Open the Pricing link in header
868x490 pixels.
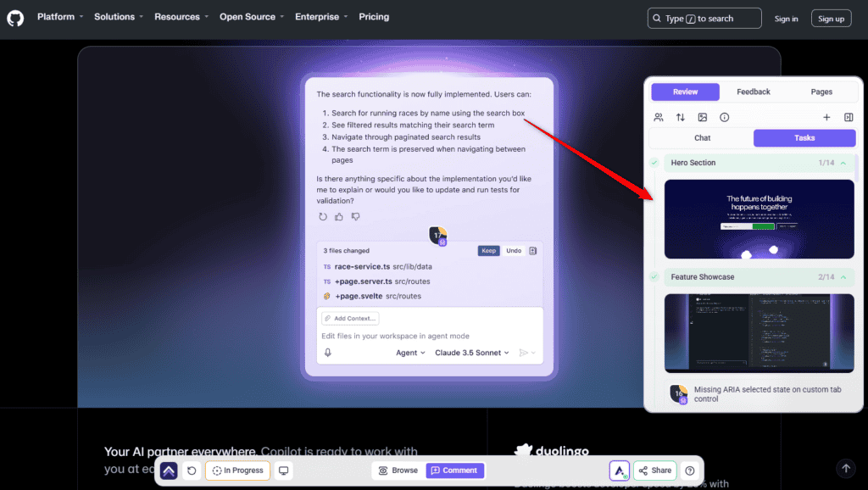coord(374,17)
